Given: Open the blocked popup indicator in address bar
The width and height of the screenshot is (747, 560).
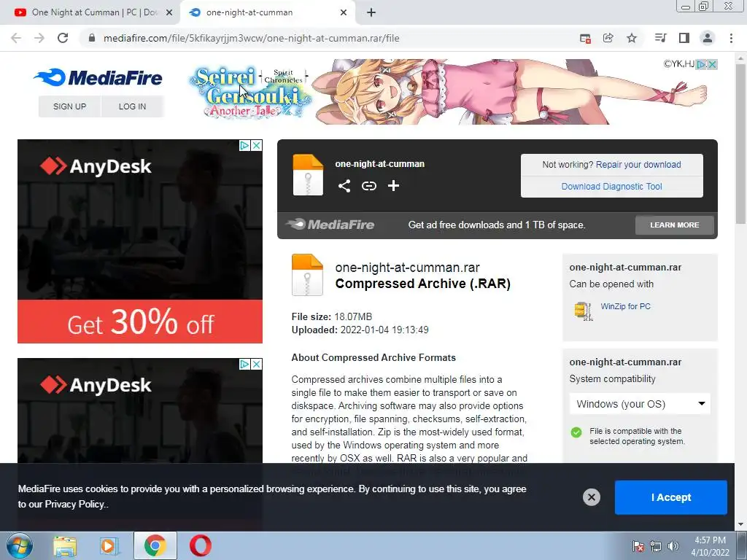Looking at the screenshot, I should [x=585, y=38].
